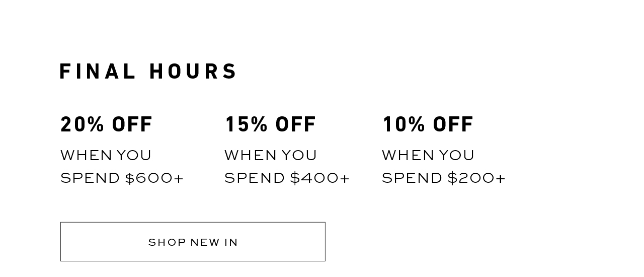Click WHEN YOU under 10% OFF
The width and height of the screenshot is (644, 277).
428,155
